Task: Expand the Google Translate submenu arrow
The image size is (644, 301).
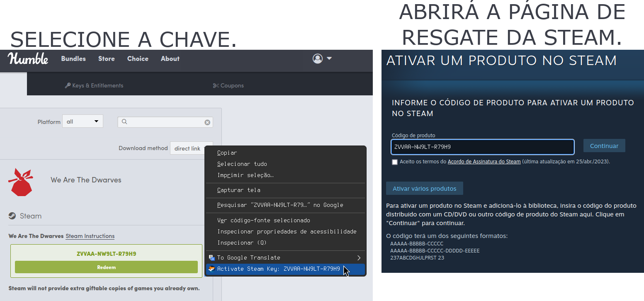Action: point(359,257)
